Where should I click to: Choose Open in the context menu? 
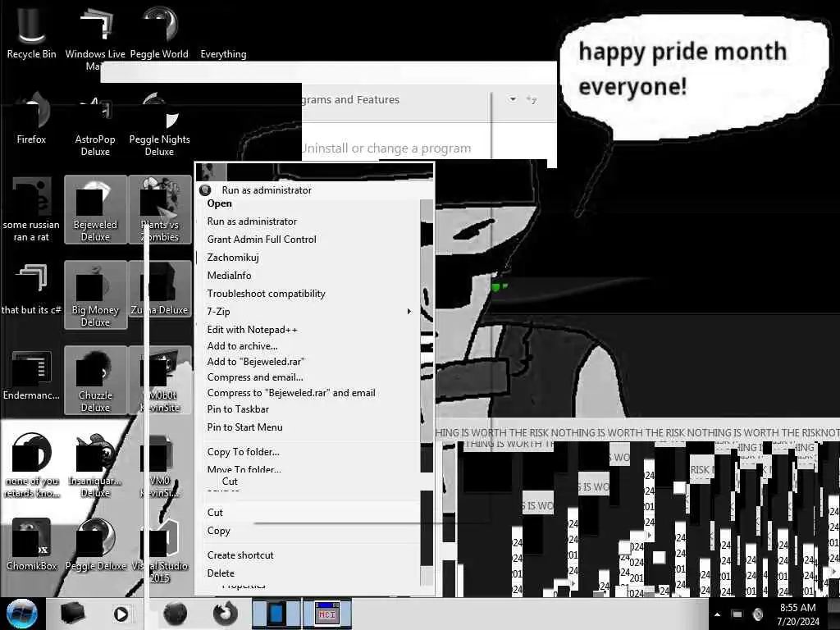(x=309, y=203)
